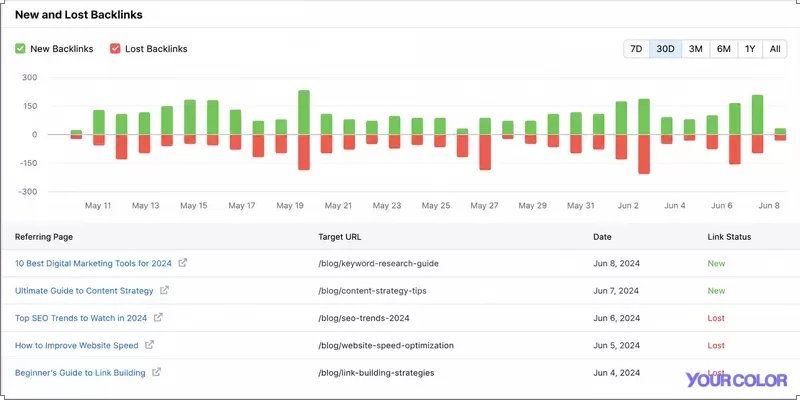This screenshot has height=400, width=800.
Task: Open 10 Best Digital Marketing Tools for 2024 link
Action: point(93,263)
